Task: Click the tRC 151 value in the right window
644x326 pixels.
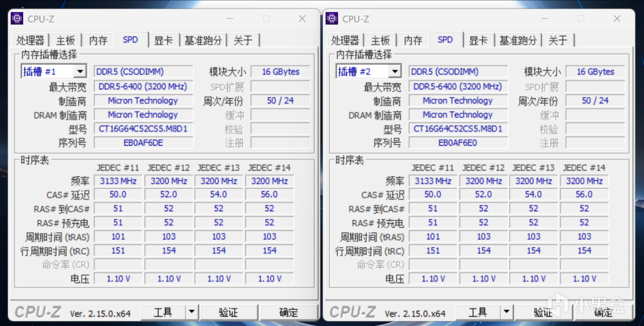Action: pos(433,250)
